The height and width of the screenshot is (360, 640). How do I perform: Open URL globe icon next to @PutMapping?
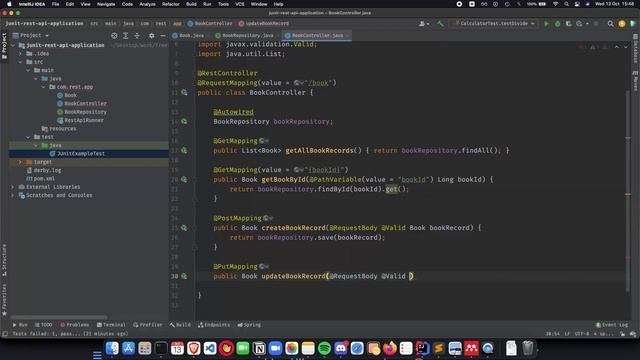(x=264, y=267)
